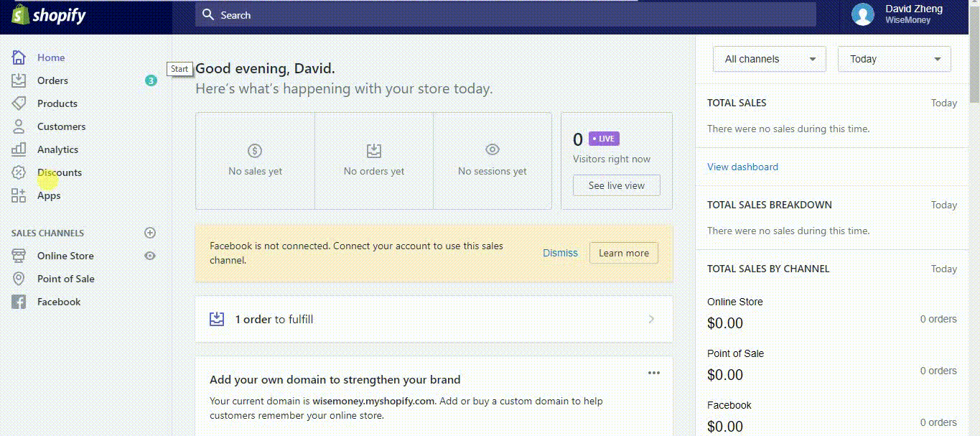The height and width of the screenshot is (436, 980).
Task: Click the inbox icon in No orders yet
Action: click(x=373, y=151)
